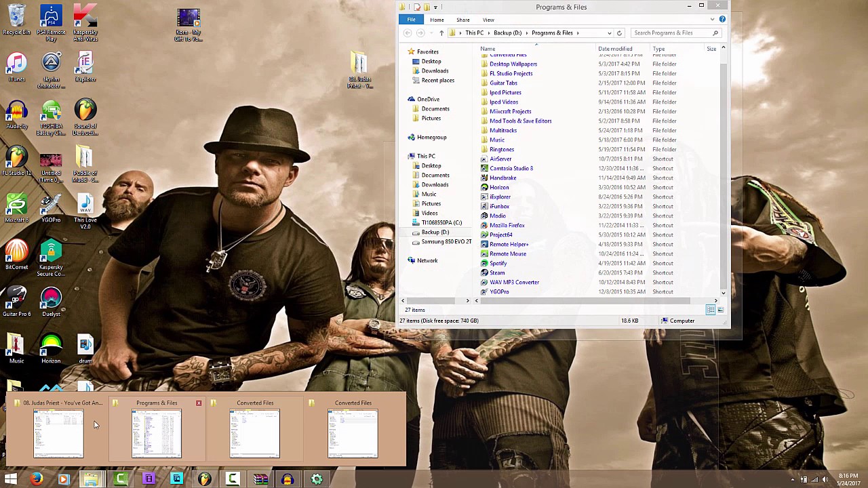Image resolution: width=868 pixels, height=488 pixels.
Task: Close the Programs & Files thumbnail preview
Action: pyautogui.click(x=199, y=403)
